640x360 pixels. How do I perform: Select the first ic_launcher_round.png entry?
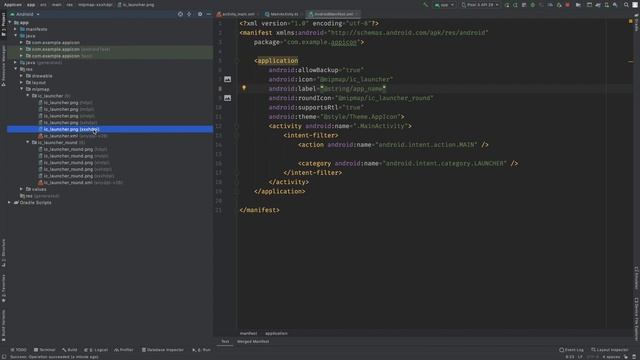73,149
